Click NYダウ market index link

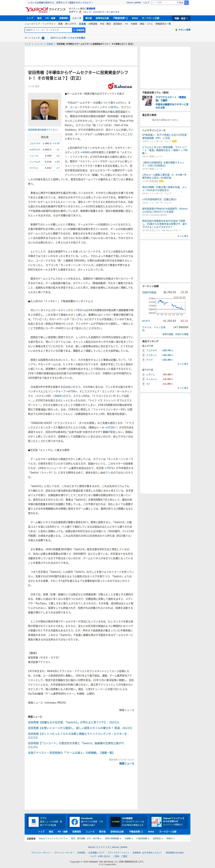click(x=146, y=321)
